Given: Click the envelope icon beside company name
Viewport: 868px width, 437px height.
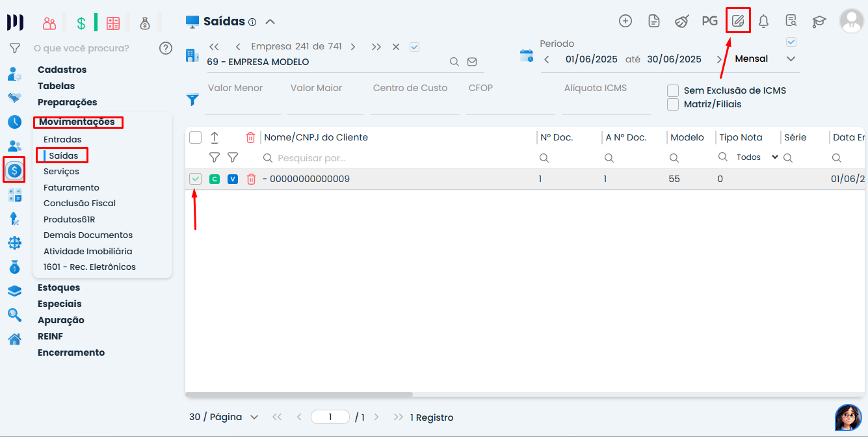Looking at the screenshot, I should [472, 62].
